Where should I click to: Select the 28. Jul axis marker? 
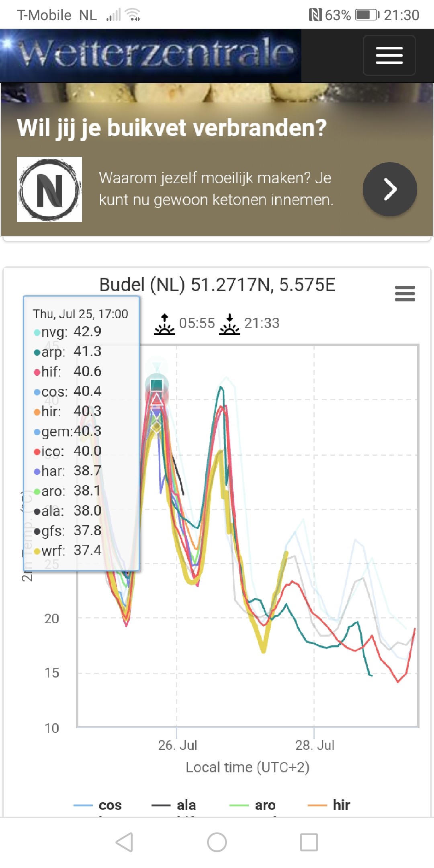click(315, 745)
